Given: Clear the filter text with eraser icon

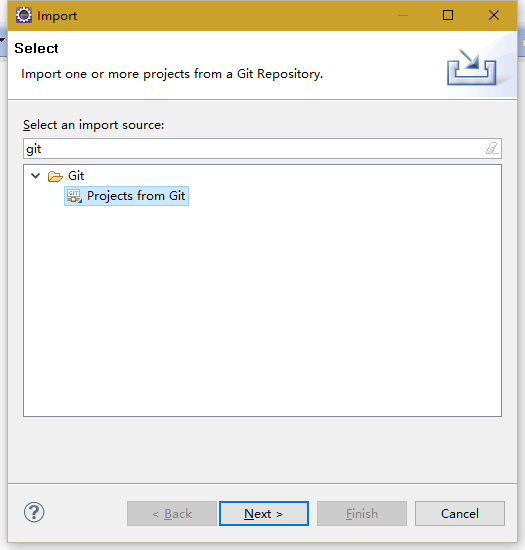Looking at the screenshot, I should pos(492,148).
